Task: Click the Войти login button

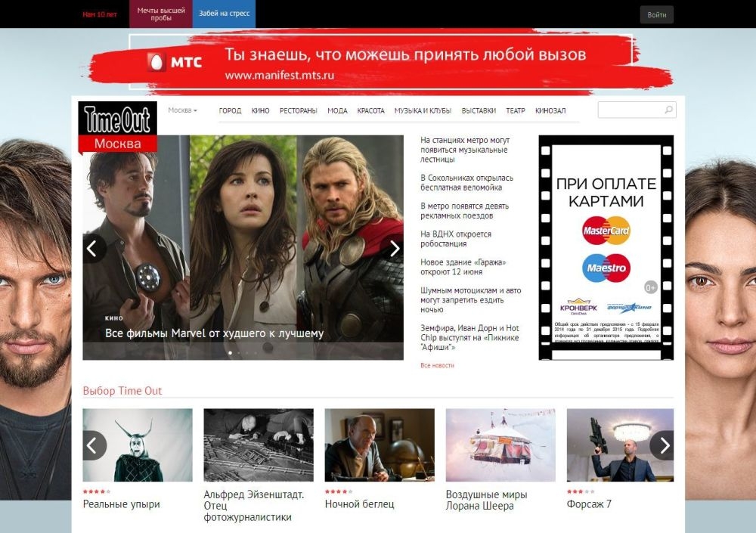Action: click(657, 14)
